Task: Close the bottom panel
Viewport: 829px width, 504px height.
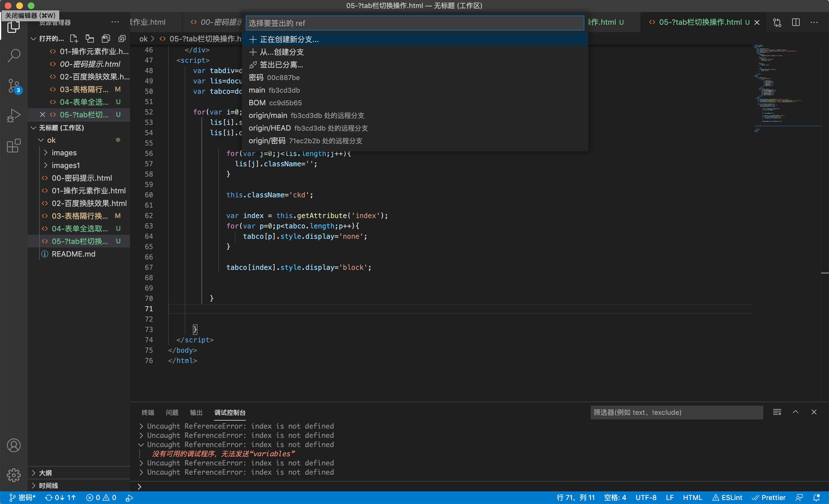Action: click(814, 412)
